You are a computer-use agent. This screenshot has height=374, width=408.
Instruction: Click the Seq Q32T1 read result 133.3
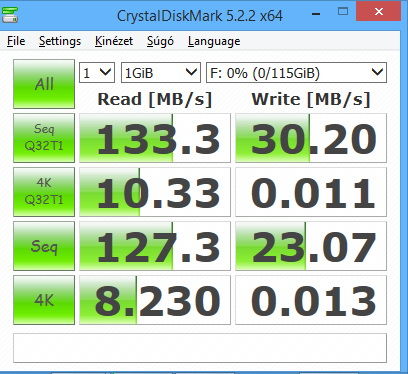pyautogui.click(x=155, y=138)
